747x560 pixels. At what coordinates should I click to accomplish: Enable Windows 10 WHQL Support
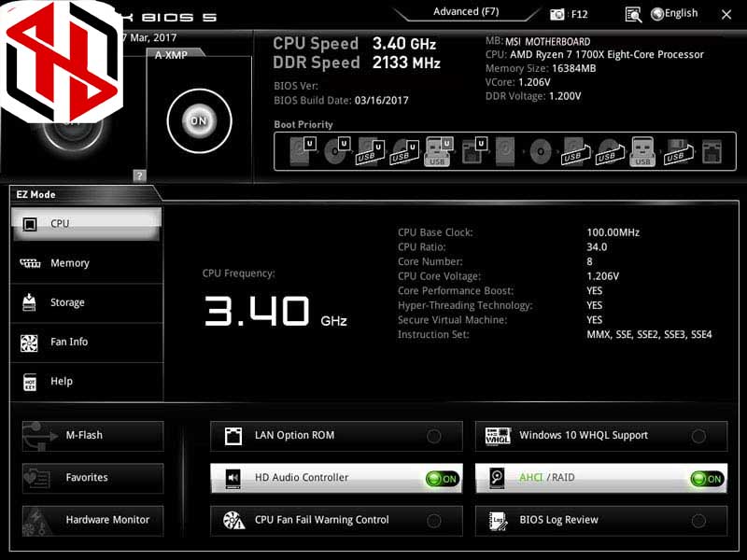click(x=698, y=436)
